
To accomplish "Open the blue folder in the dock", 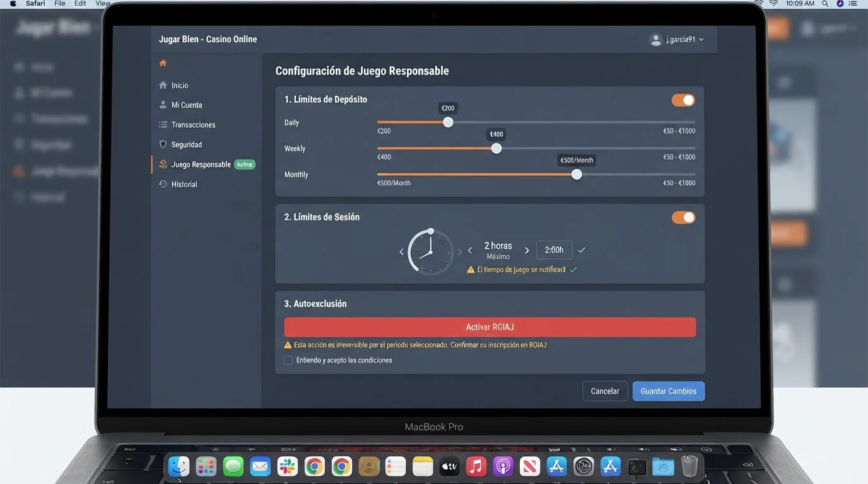I will 663,467.
